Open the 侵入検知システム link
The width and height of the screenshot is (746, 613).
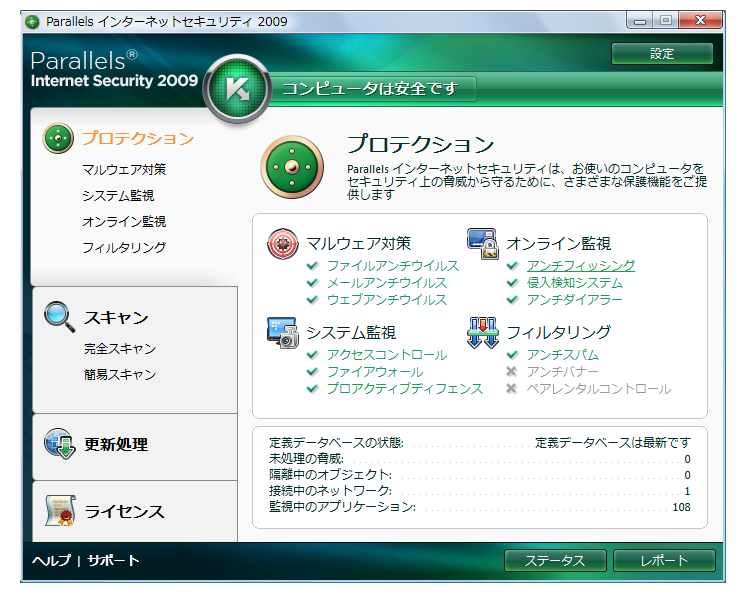click(575, 283)
